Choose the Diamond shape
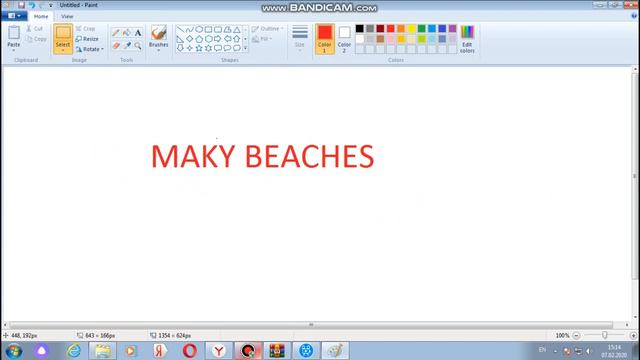This screenshot has height=360, width=640. pos(189,39)
